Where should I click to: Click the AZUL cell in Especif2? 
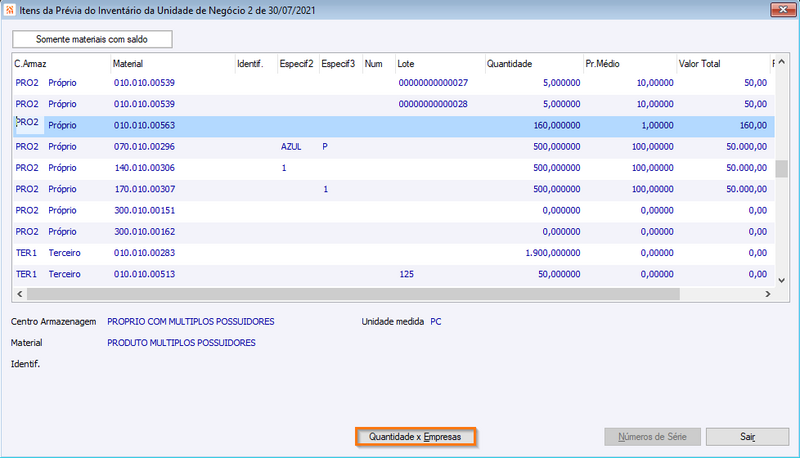(x=291, y=147)
